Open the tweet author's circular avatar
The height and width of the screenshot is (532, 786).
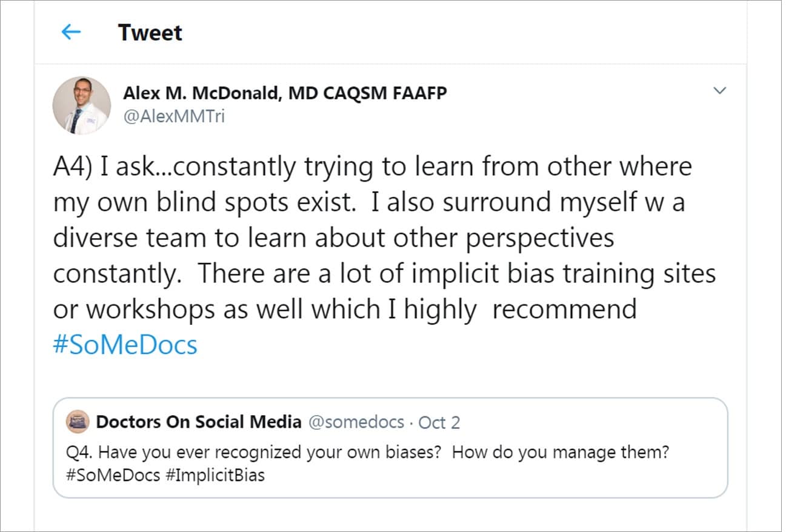pos(82,105)
